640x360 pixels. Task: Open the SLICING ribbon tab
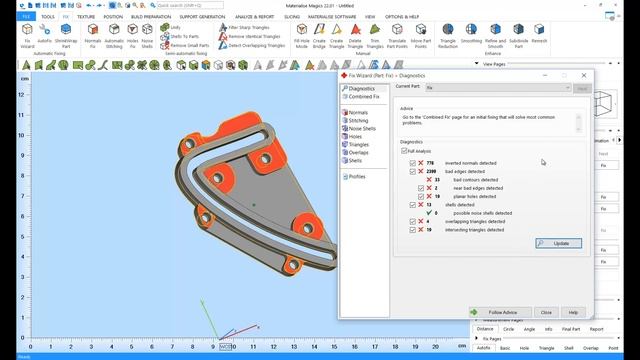[x=292, y=17]
